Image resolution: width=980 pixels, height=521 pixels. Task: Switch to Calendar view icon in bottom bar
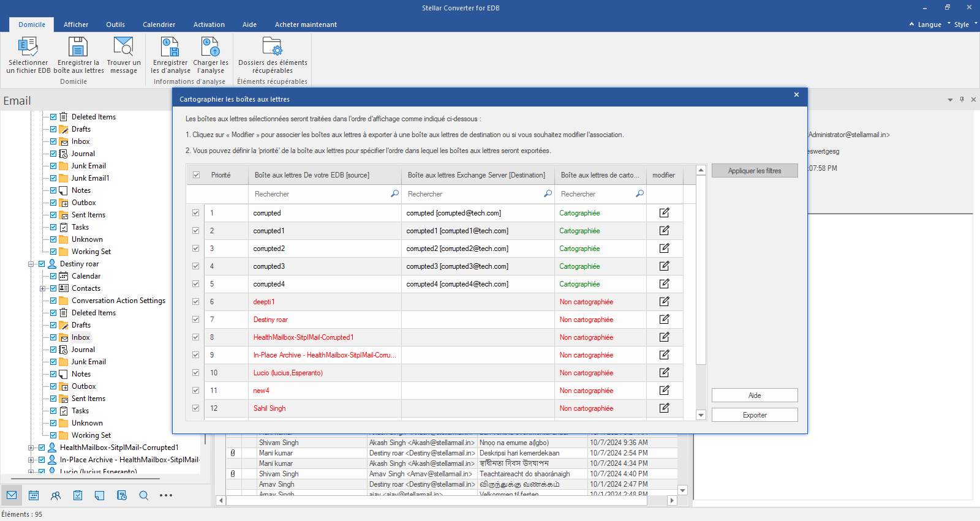pos(34,495)
